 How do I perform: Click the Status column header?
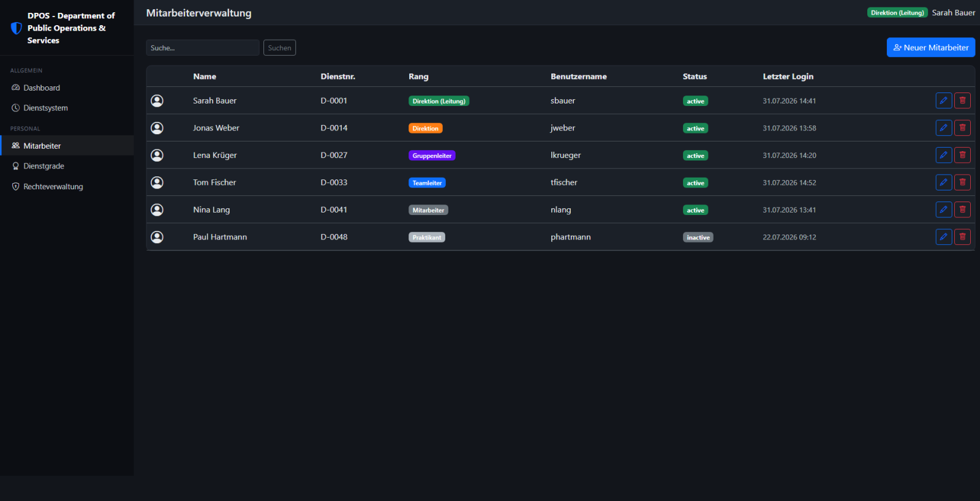pyautogui.click(x=695, y=77)
